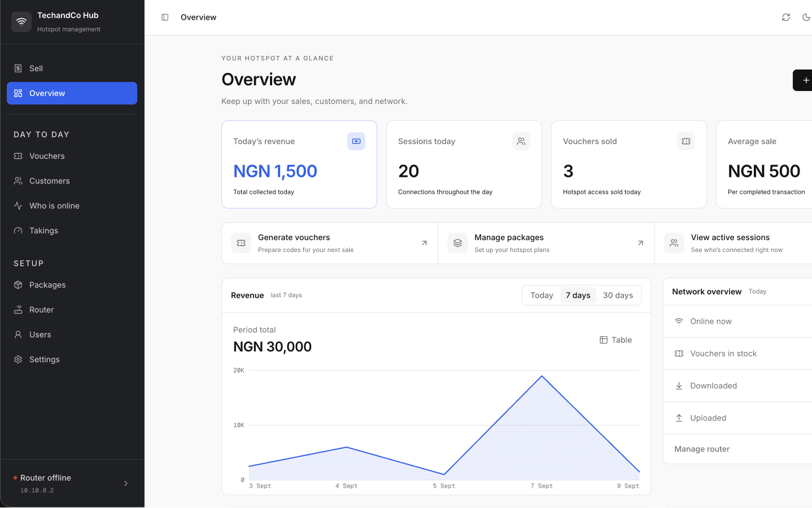
Task: Click the refresh icon in top bar
Action: point(786,18)
